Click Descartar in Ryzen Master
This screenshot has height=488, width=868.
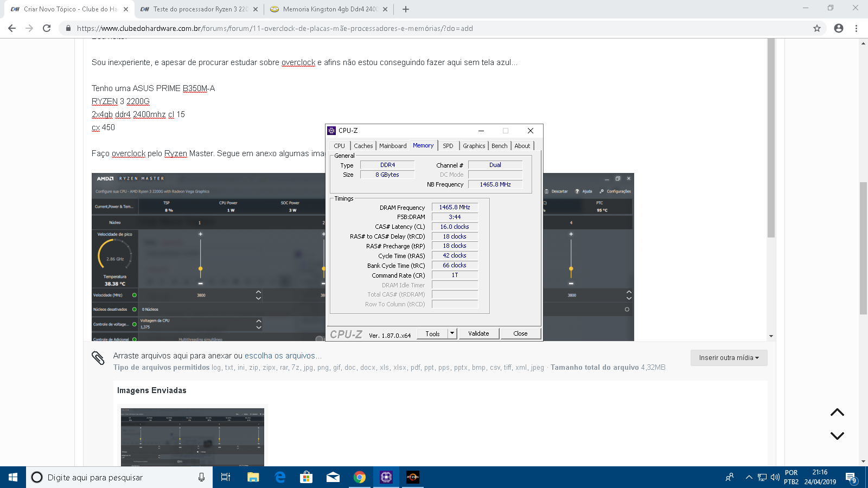click(556, 191)
